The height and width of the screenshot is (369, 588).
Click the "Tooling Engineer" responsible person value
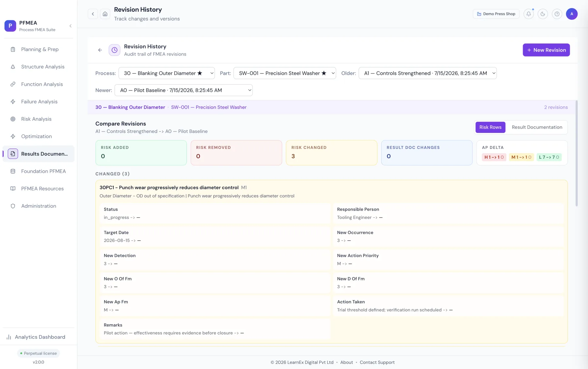click(x=354, y=217)
